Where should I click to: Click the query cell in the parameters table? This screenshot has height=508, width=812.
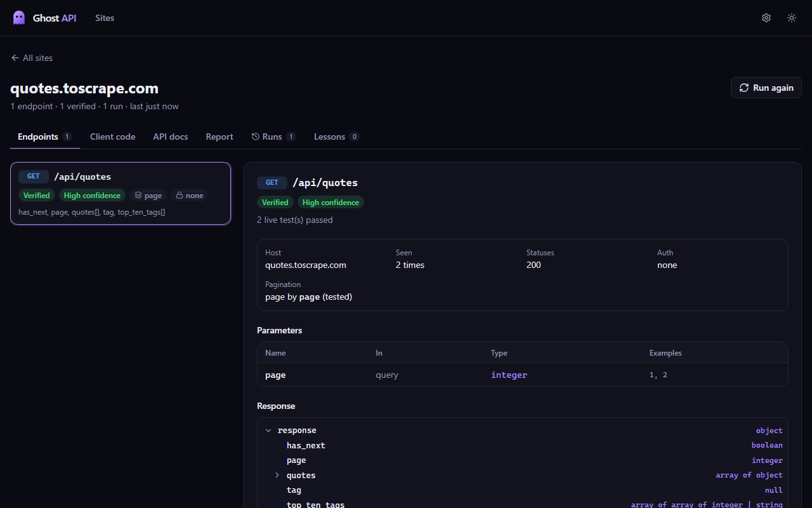coord(387,375)
